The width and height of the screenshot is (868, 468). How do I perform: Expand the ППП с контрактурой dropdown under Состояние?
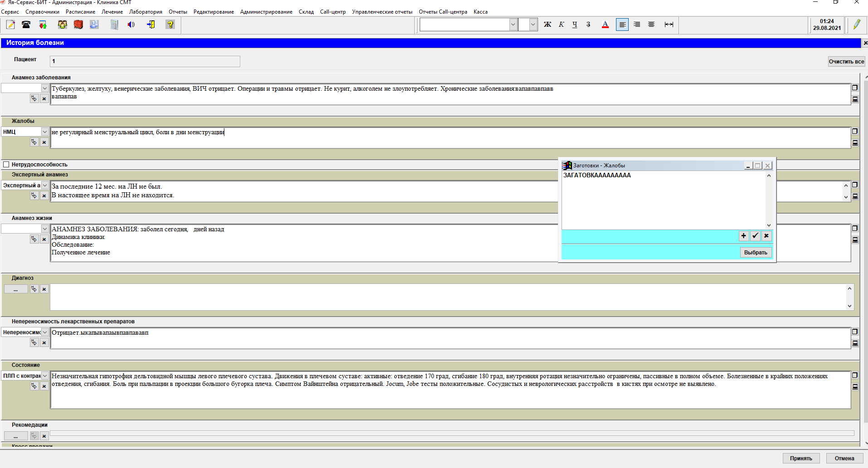(44, 376)
